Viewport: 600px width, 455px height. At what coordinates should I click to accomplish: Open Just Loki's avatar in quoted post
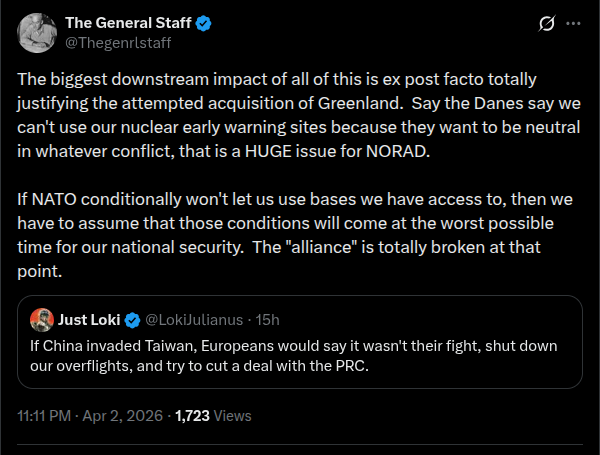tap(42, 320)
